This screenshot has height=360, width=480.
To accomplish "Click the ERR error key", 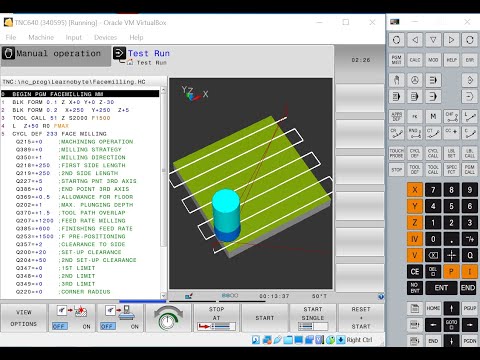I will coord(470,60).
